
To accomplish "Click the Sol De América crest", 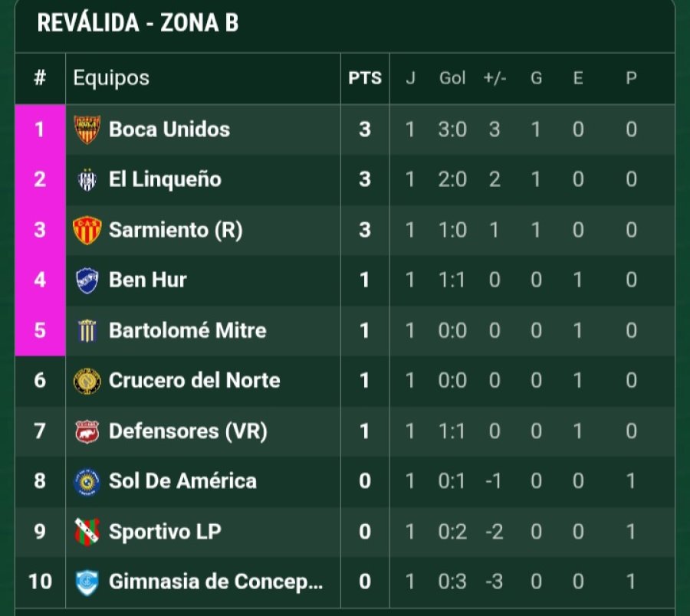I will [87, 482].
